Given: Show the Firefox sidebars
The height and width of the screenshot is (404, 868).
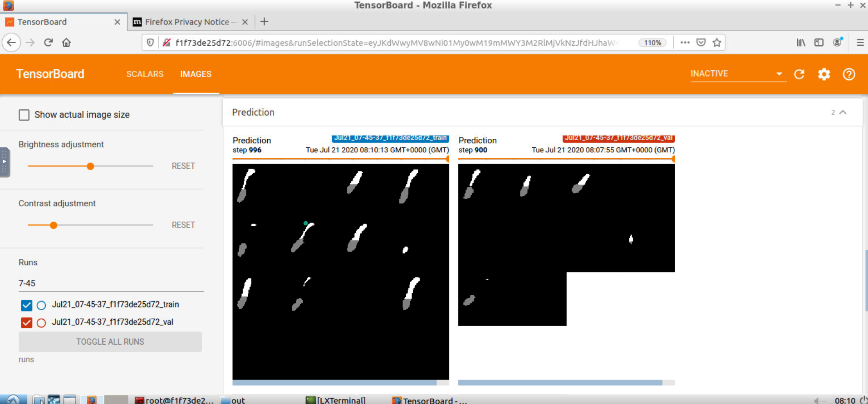Looking at the screenshot, I should point(819,43).
